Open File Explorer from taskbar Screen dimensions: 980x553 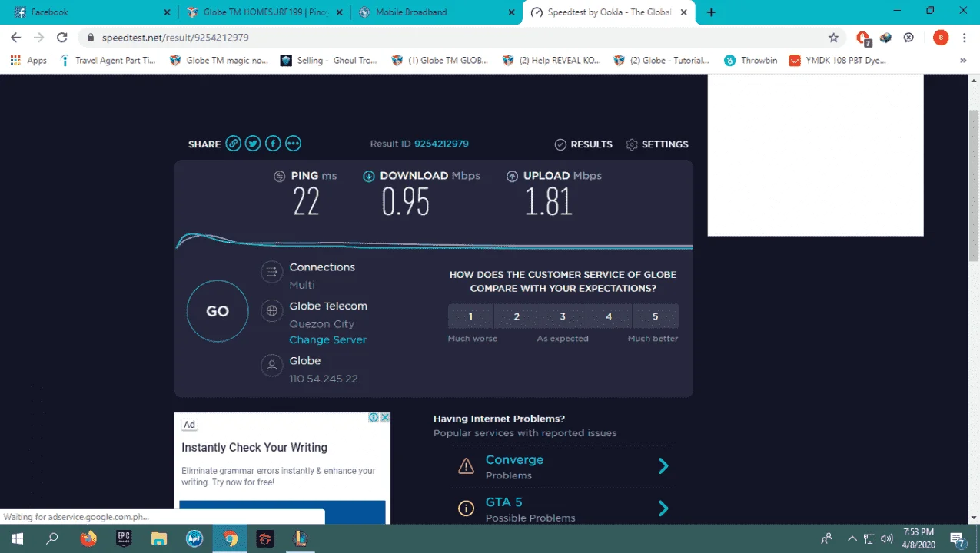(159, 538)
